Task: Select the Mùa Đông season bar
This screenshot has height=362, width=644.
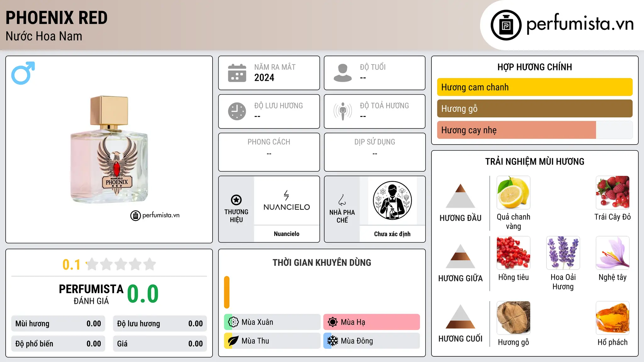Action: 372,341
